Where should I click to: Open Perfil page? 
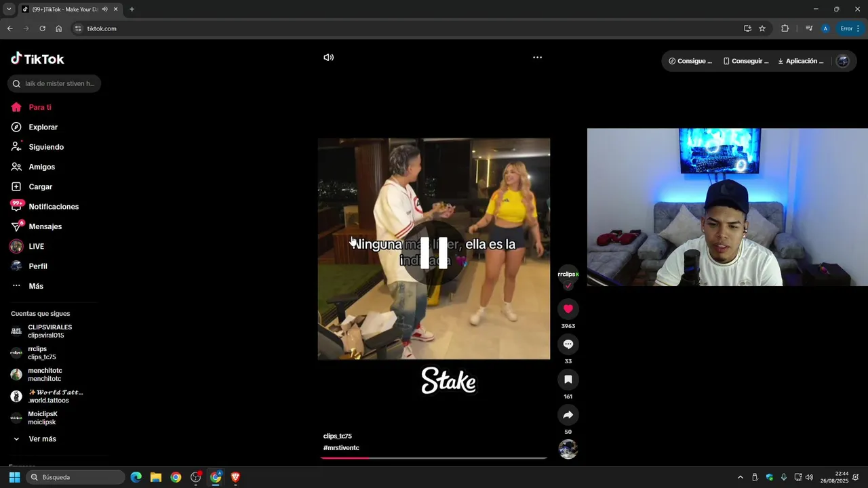(29, 266)
